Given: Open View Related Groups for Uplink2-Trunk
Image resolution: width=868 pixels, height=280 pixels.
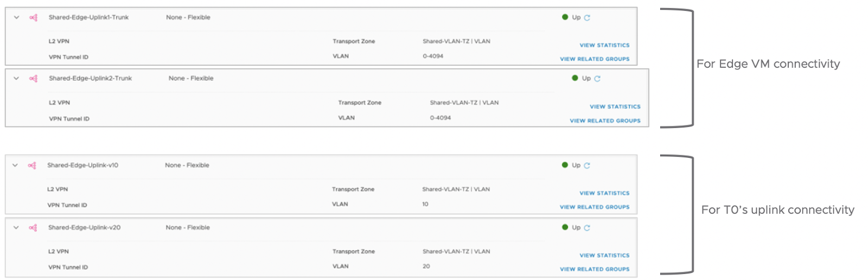Looking at the screenshot, I should tap(605, 121).
